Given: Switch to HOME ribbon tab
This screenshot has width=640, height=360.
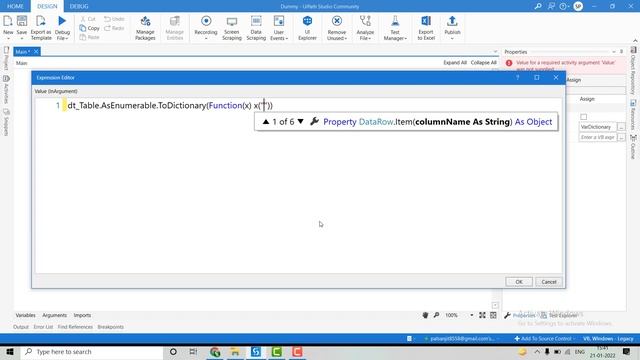Looking at the screenshot, I should [15, 6].
